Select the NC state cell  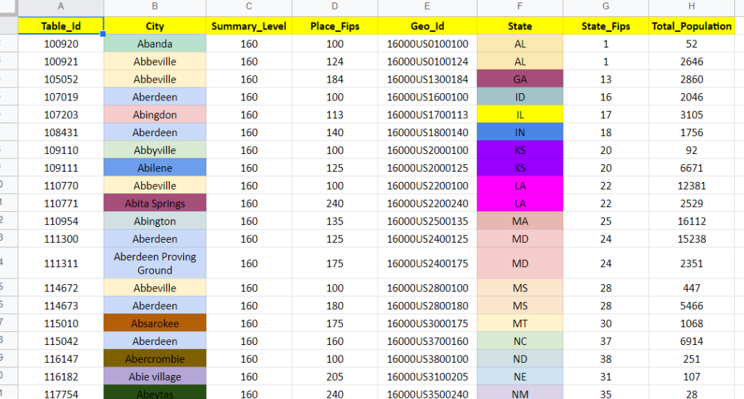tap(520, 341)
